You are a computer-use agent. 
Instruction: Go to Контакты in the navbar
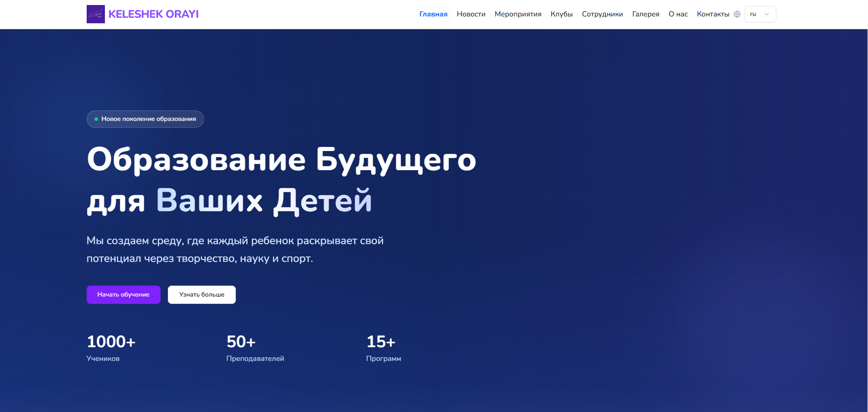coord(712,14)
